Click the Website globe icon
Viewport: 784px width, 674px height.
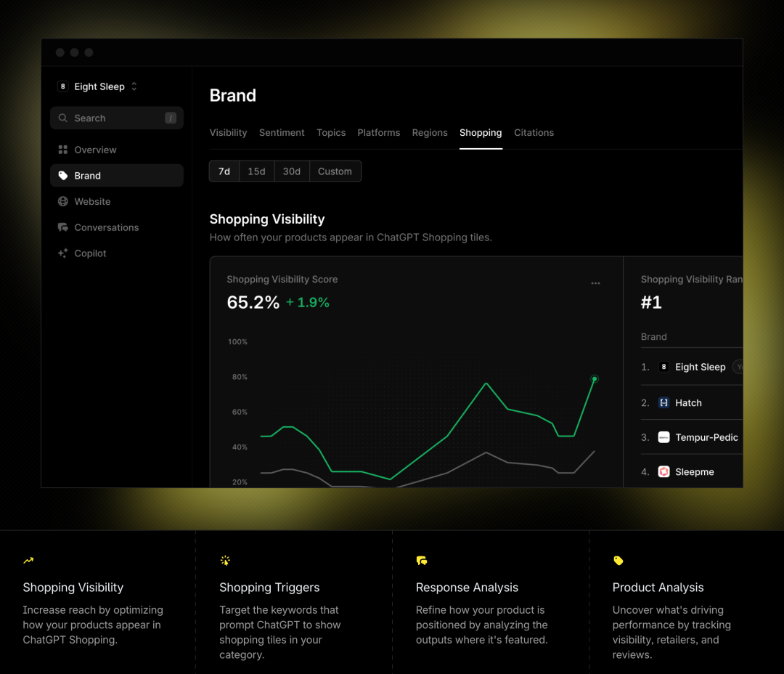(x=63, y=202)
